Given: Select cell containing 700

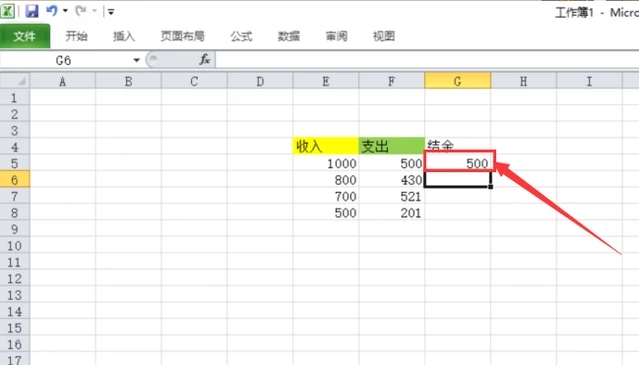Looking at the screenshot, I should point(326,196).
